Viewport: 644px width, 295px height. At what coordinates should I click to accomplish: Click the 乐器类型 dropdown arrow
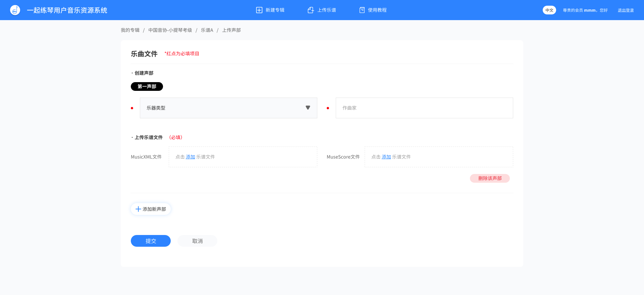pos(308,108)
